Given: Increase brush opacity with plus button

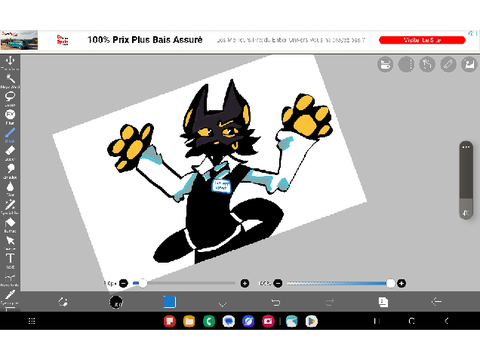Looking at the screenshot, I should click(x=402, y=284).
